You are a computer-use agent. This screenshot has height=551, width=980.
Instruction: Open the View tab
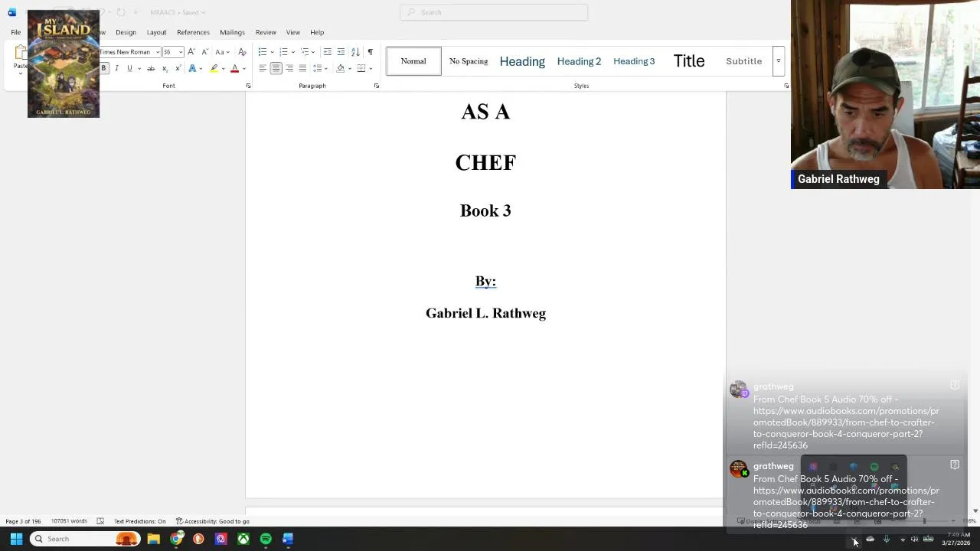tap(293, 32)
